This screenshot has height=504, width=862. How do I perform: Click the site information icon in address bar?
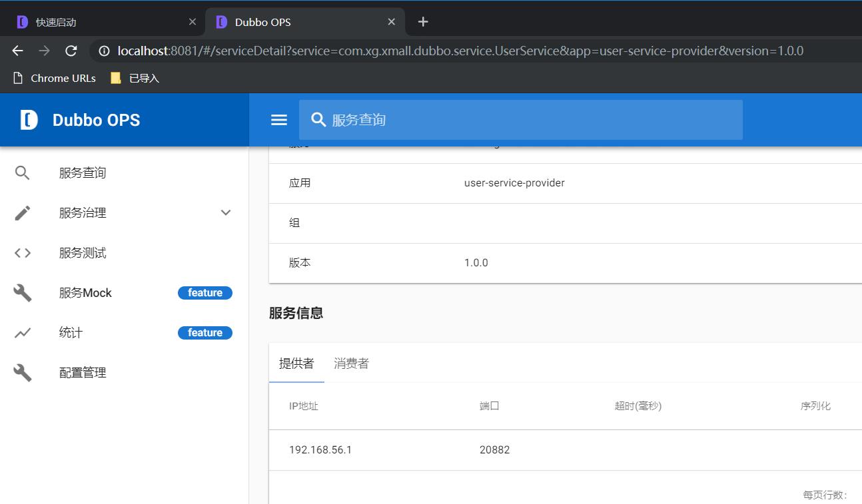coord(104,51)
